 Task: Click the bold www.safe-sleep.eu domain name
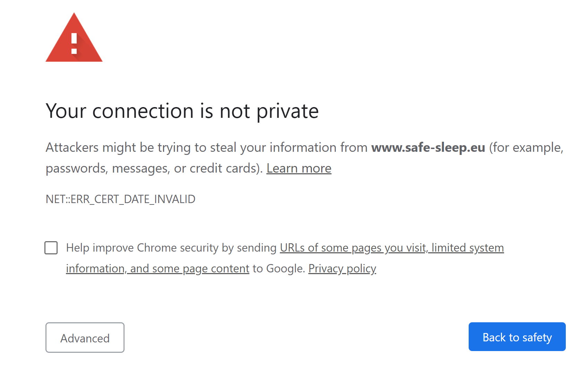tap(428, 148)
